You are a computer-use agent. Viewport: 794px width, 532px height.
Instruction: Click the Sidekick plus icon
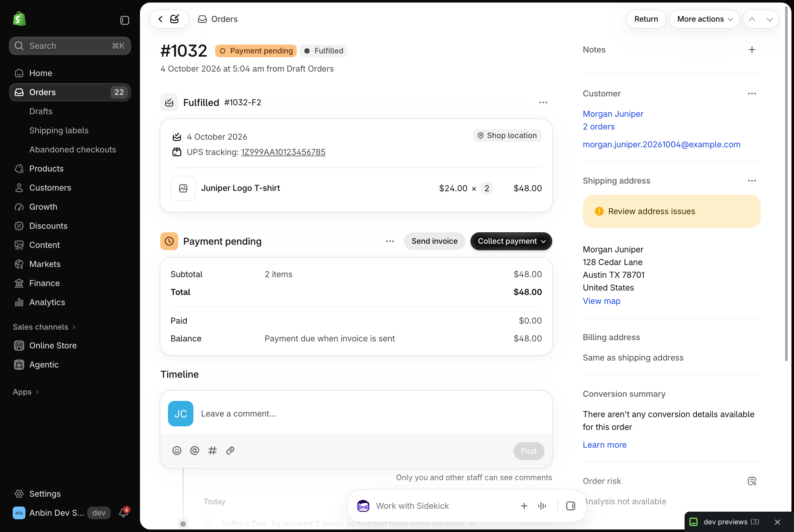(524, 506)
